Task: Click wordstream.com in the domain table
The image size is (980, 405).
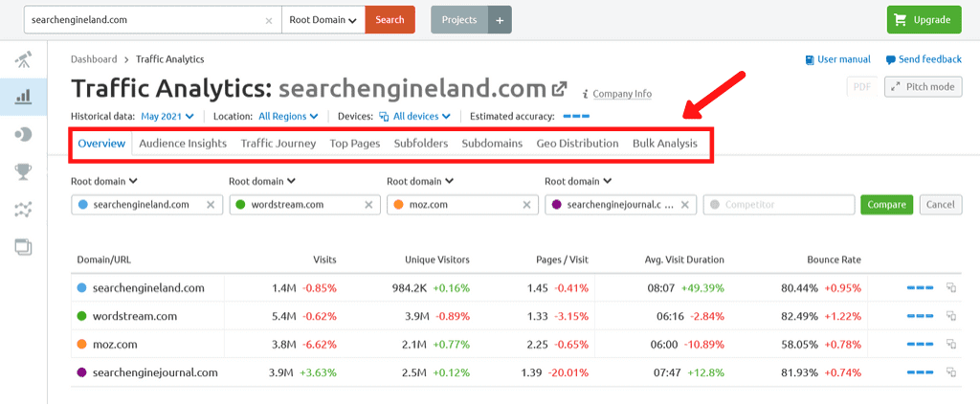Action: tap(134, 316)
